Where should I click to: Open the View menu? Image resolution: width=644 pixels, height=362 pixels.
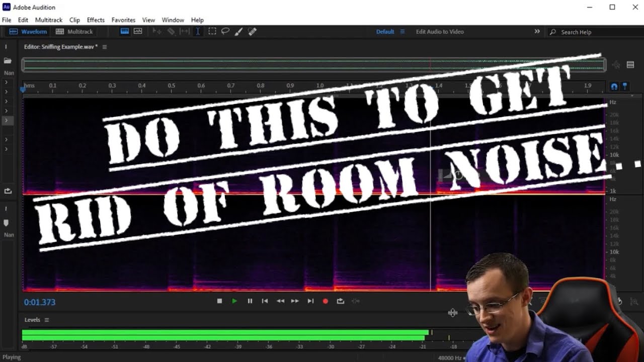pyautogui.click(x=148, y=20)
